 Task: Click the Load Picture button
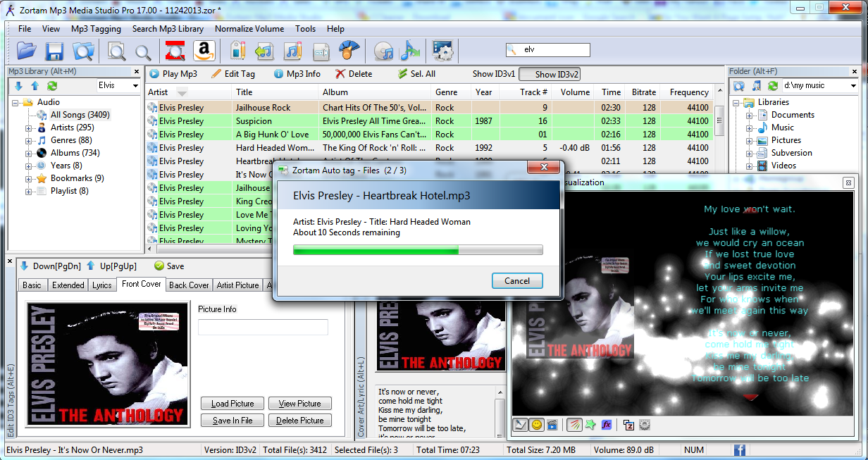[x=232, y=404]
